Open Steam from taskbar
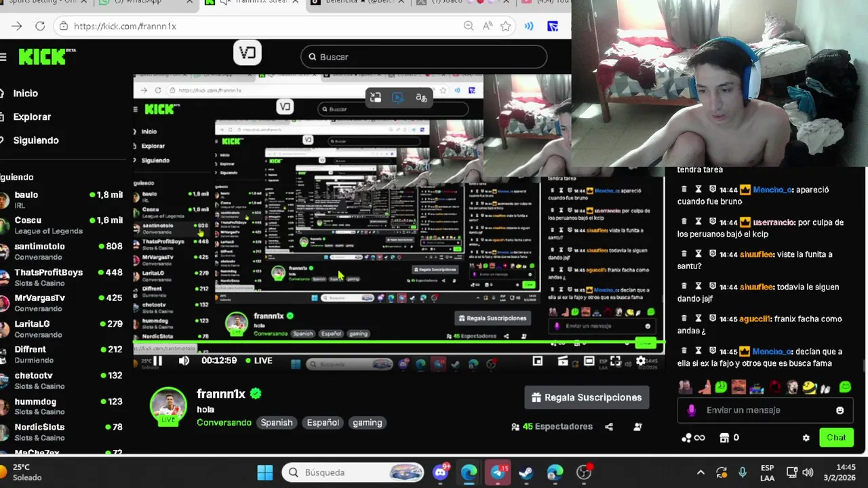The image size is (868, 488). click(x=526, y=472)
